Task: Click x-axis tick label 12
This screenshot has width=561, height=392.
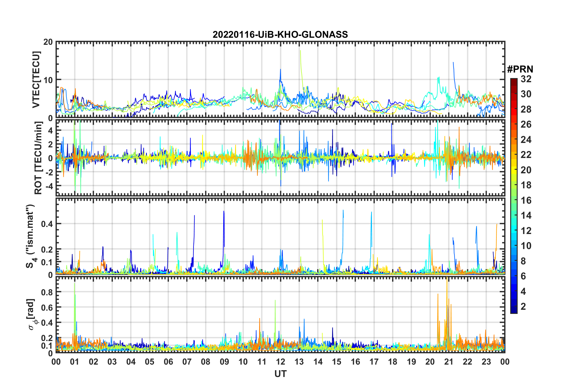Action: 280,362
